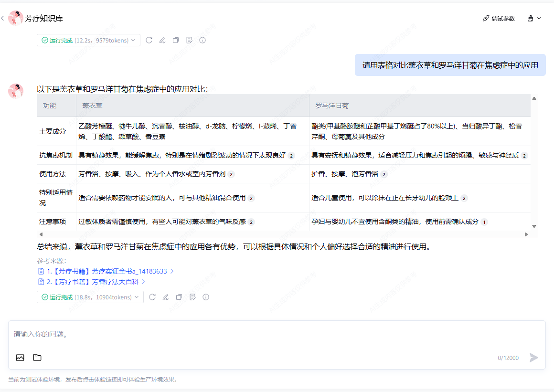
Task: Open the share dropdown in top-right corner
Action: pos(534,18)
